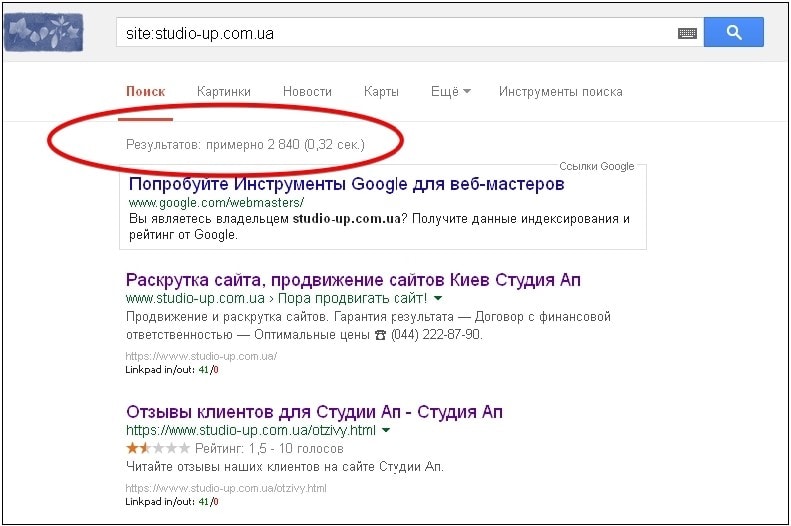Screen dimensions: 791x526
Task: Expand arrow next to 'Пора продвигать сайт!'
Action: coord(437,299)
